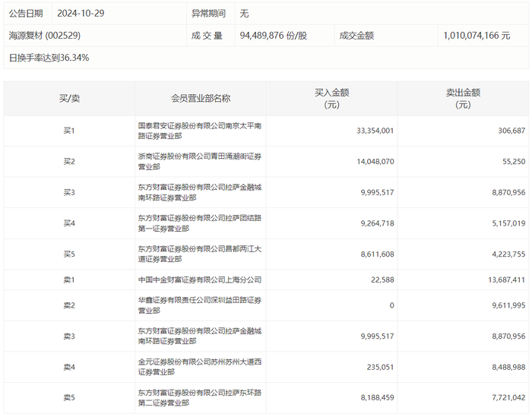Select sell amount 4,223,755
The height and width of the screenshot is (417, 532).
click(x=508, y=254)
